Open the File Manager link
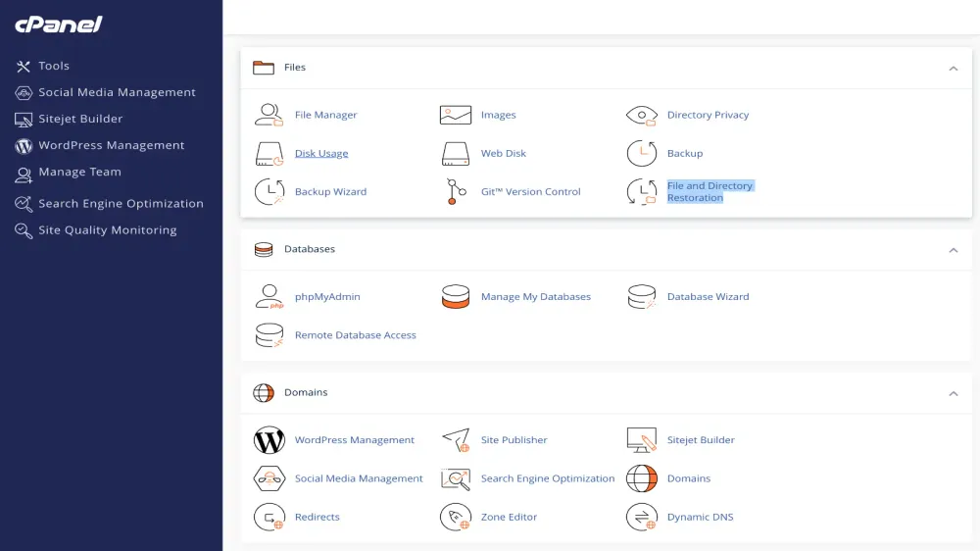The image size is (980, 551). click(x=325, y=115)
